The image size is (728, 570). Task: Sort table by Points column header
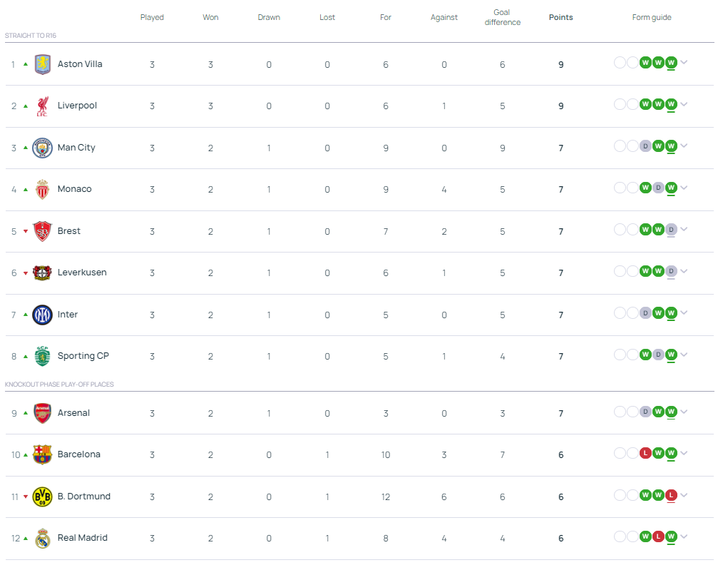pos(560,17)
